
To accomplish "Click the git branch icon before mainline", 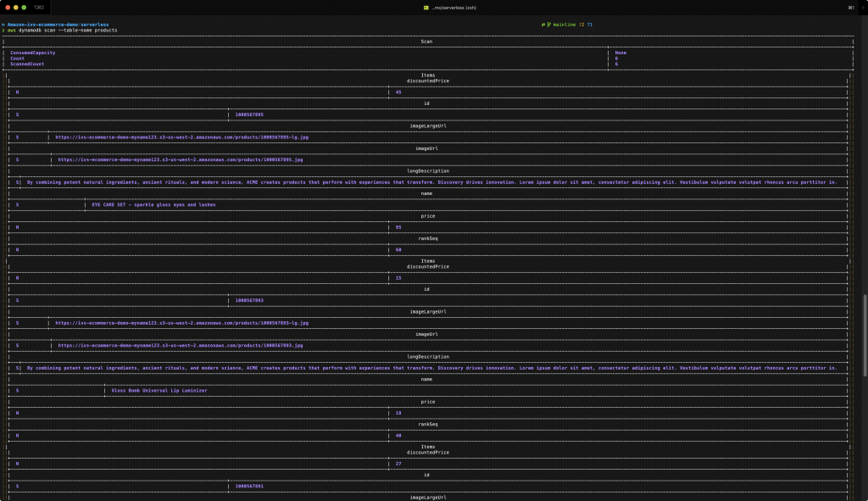I will (548, 25).
